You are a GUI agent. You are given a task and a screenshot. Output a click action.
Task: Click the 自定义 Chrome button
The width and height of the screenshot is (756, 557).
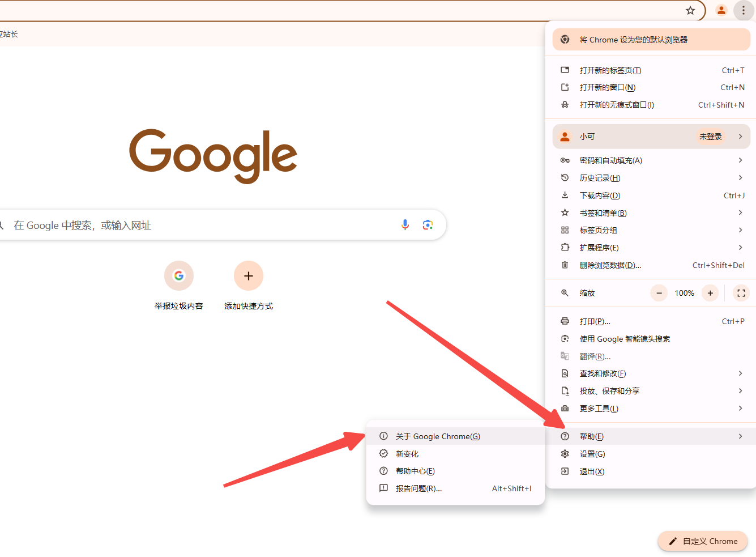pos(703,541)
